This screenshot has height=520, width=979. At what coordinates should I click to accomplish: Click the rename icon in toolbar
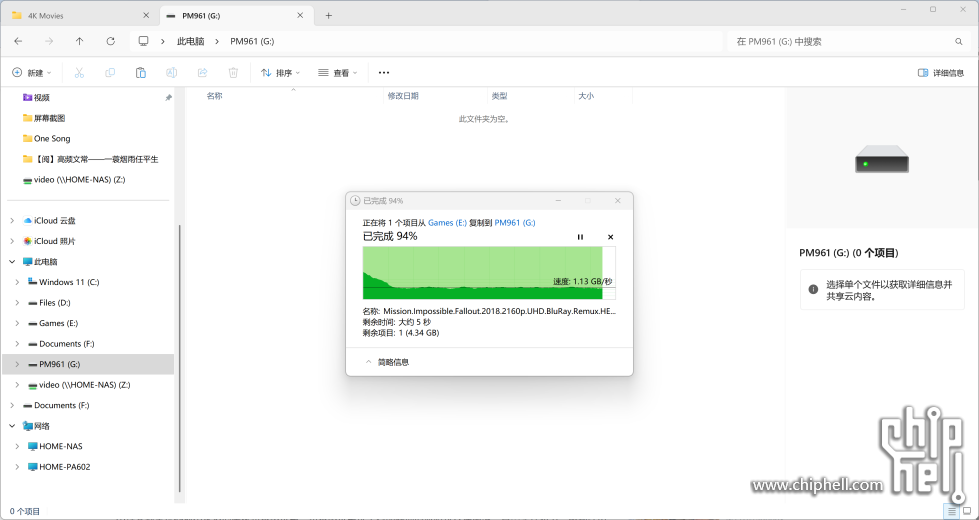point(171,73)
